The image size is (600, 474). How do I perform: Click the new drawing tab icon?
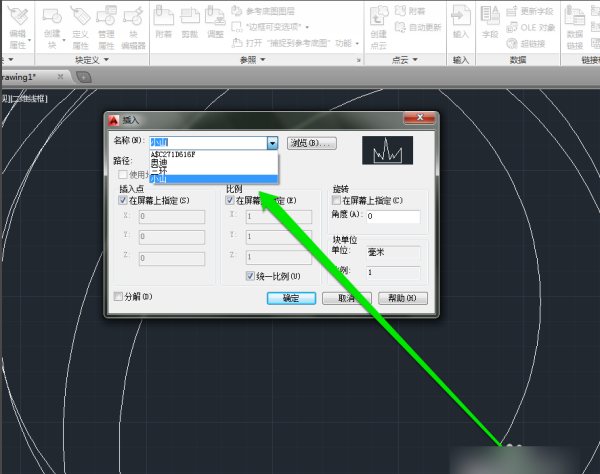[83, 76]
